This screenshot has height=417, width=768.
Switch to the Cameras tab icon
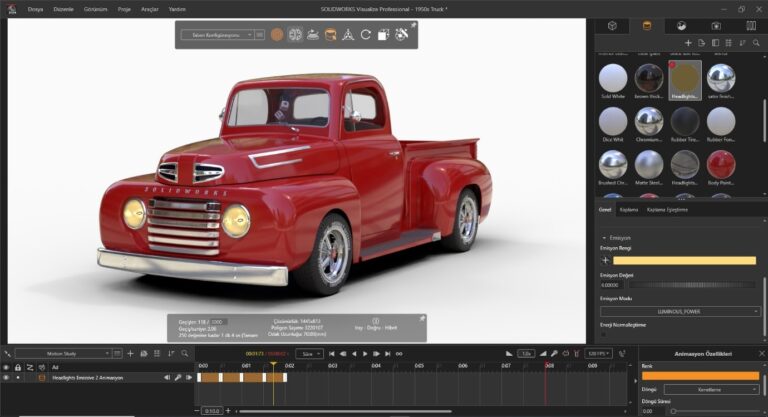pyautogui.click(x=715, y=25)
